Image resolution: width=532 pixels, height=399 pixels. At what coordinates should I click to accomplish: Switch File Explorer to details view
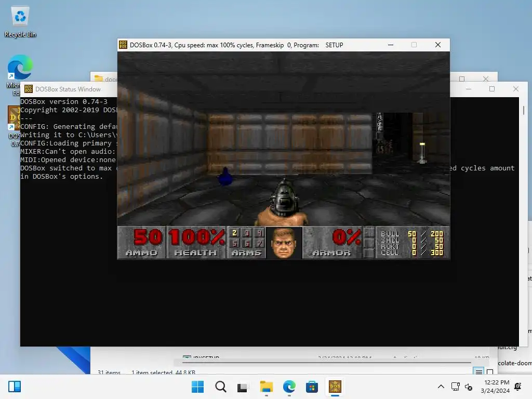(x=478, y=371)
